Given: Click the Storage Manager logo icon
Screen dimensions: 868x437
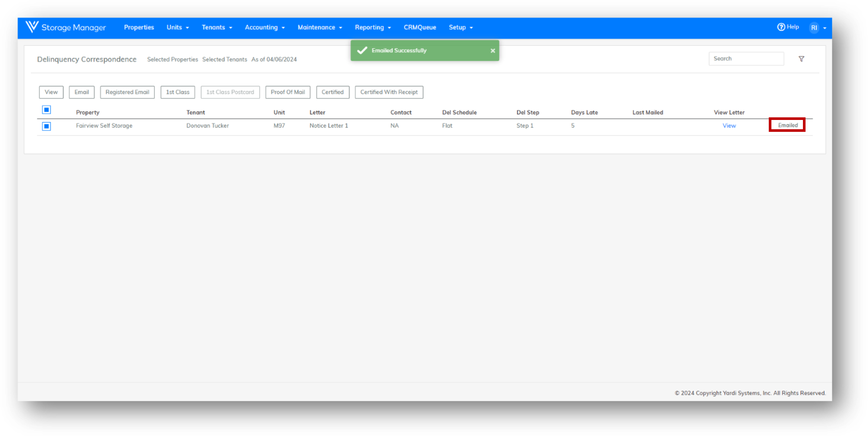Looking at the screenshot, I should [32, 27].
